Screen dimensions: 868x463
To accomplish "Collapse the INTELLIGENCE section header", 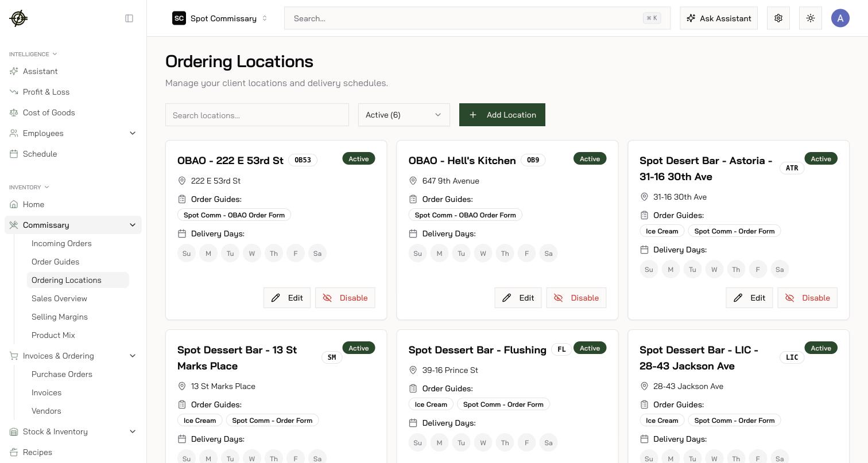I will coord(33,54).
